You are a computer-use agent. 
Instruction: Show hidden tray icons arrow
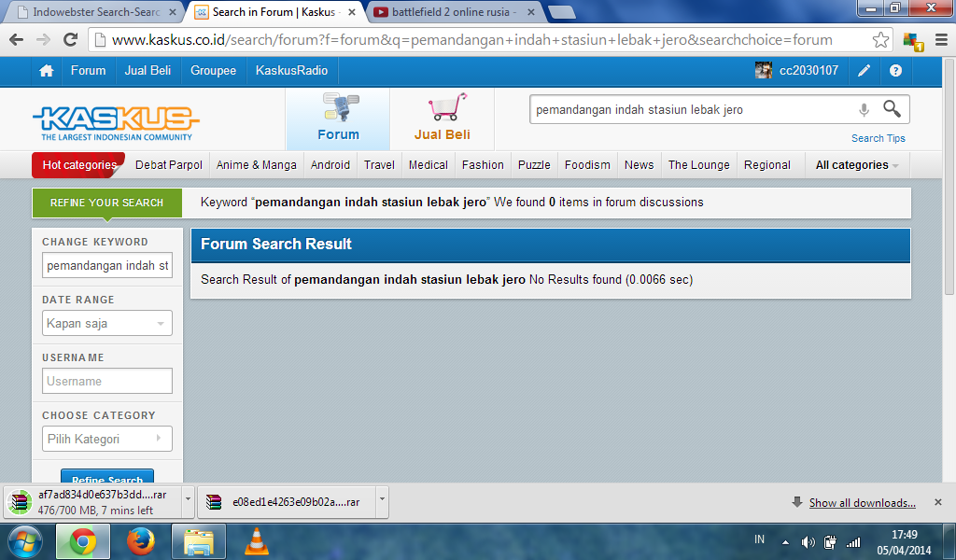click(785, 542)
